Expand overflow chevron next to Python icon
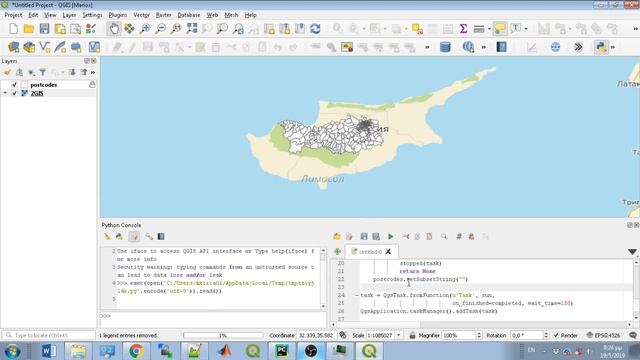Screen dimensions: 640x360 click(x=613, y=47)
